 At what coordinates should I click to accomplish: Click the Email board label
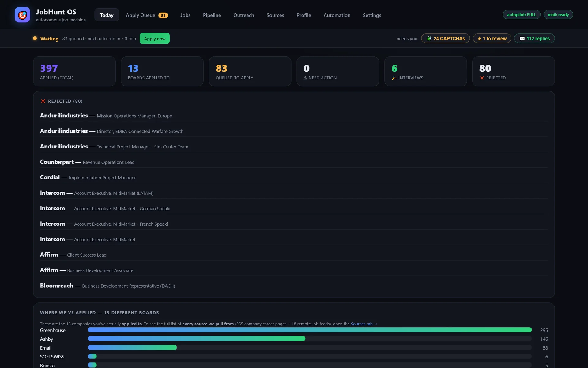coord(46,348)
